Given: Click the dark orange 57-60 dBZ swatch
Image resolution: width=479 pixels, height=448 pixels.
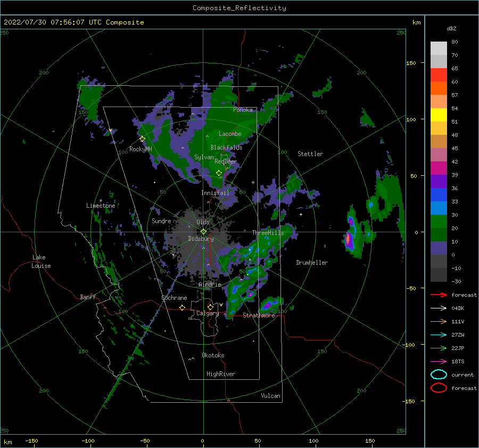Looking at the screenshot, I should click(x=439, y=88).
